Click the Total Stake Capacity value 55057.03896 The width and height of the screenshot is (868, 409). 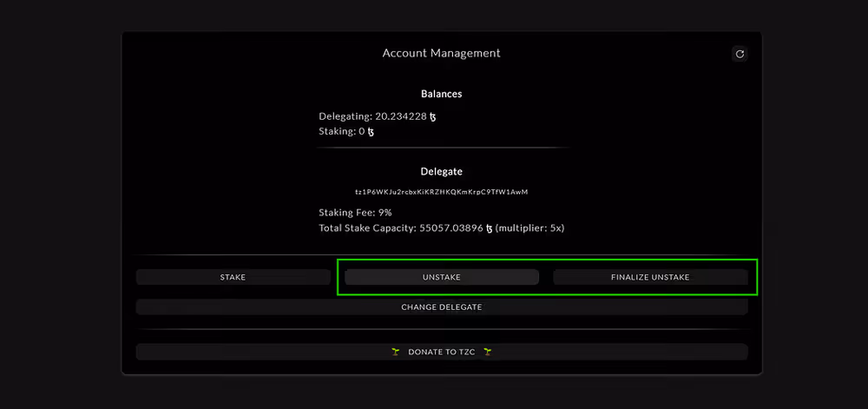[450, 228]
